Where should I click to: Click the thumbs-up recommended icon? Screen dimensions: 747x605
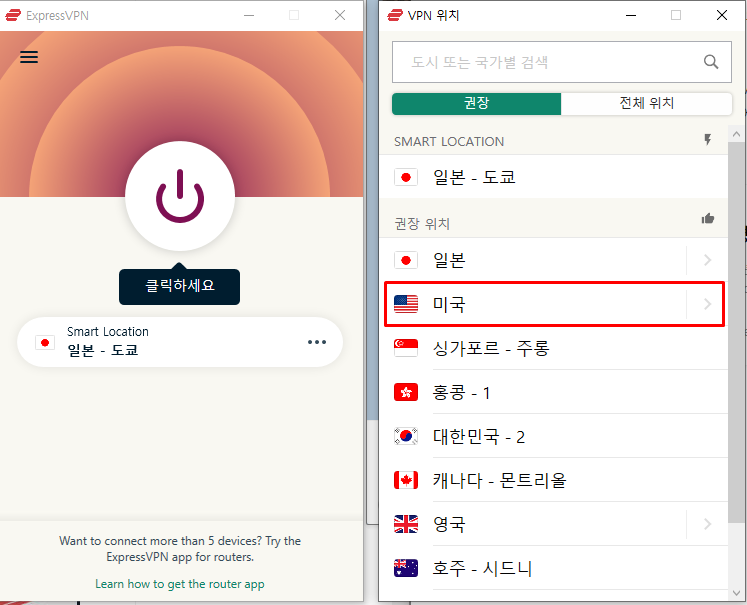tap(708, 219)
